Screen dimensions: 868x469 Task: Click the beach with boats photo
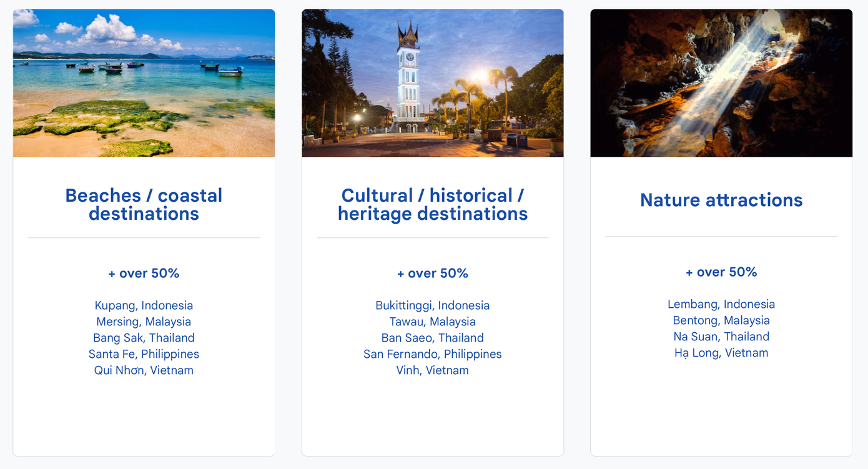click(144, 83)
